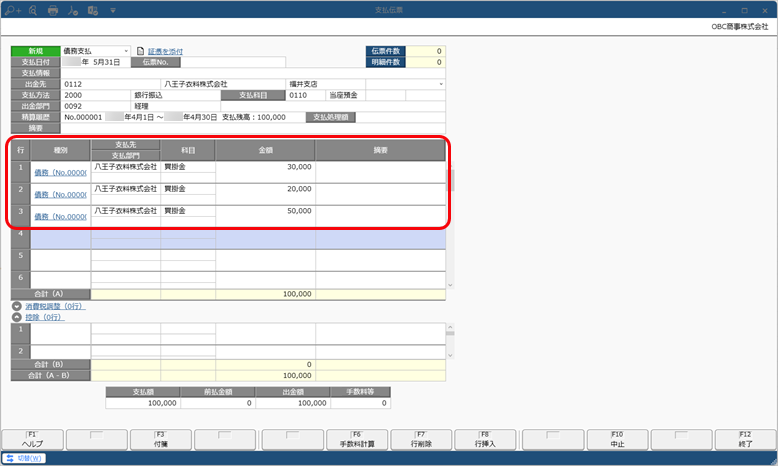Screen dimensions: 778x466
Task: Open the print preview icon
Action: (33, 10)
